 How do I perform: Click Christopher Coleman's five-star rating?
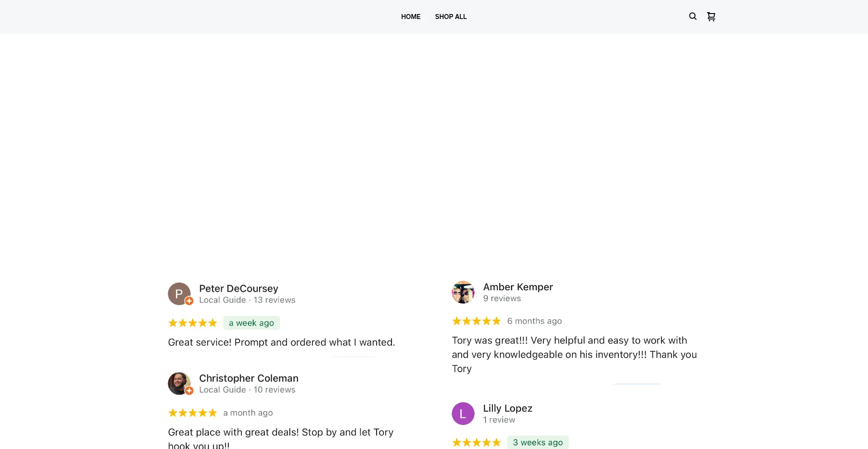[x=193, y=413]
